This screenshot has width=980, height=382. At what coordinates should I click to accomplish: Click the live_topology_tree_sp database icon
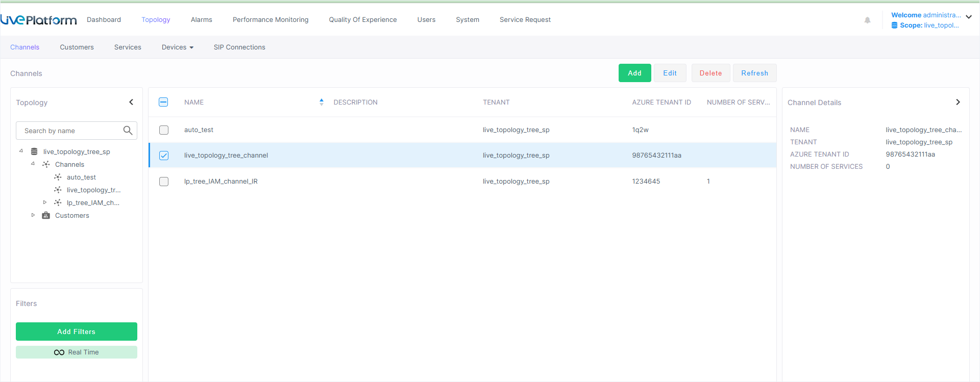(34, 151)
